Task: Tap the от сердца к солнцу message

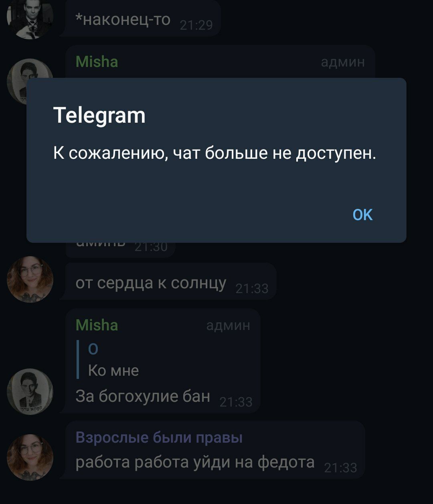Action: [170, 281]
